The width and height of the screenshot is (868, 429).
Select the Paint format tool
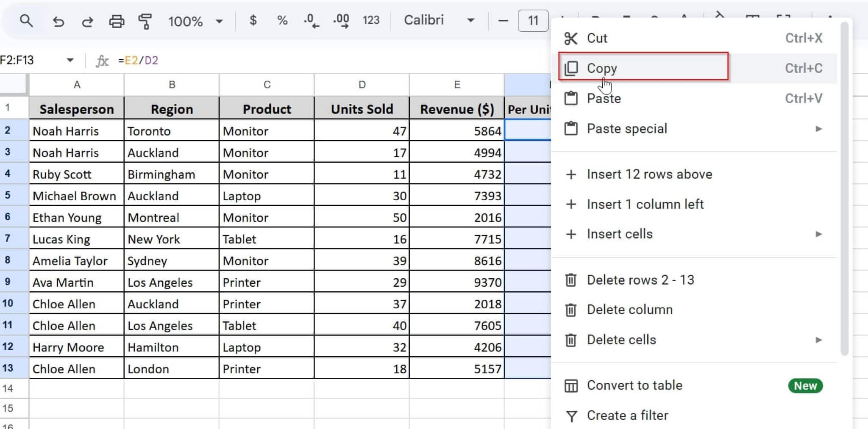pos(145,20)
